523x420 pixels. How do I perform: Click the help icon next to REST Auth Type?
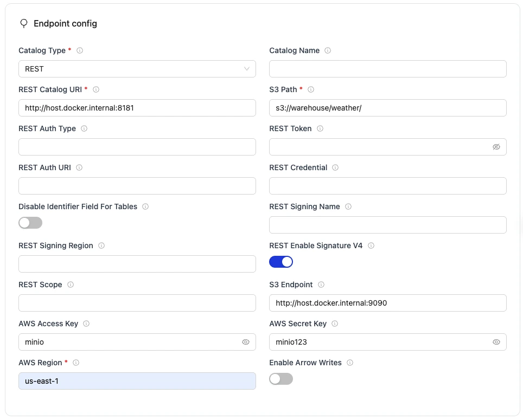pyautogui.click(x=84, y=128)
